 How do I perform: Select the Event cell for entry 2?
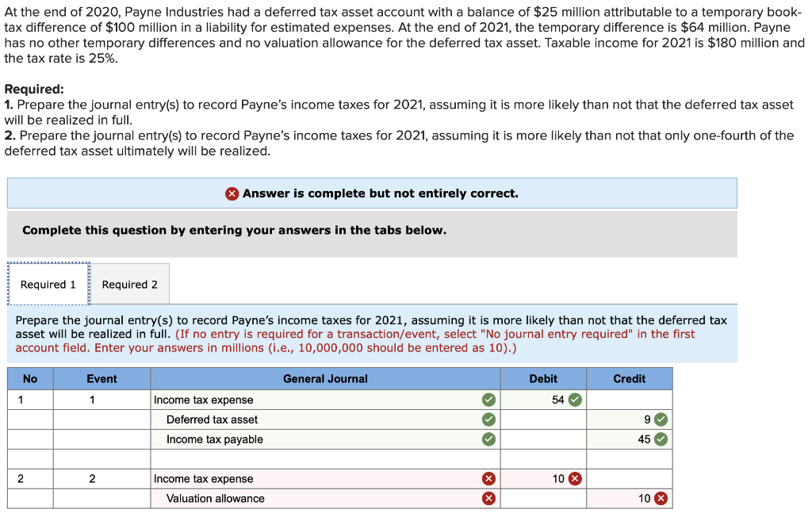tap(101, 478)
